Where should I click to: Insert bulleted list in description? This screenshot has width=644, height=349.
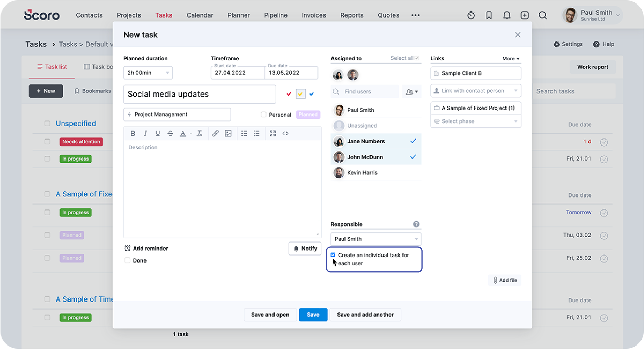coord(244,133)
